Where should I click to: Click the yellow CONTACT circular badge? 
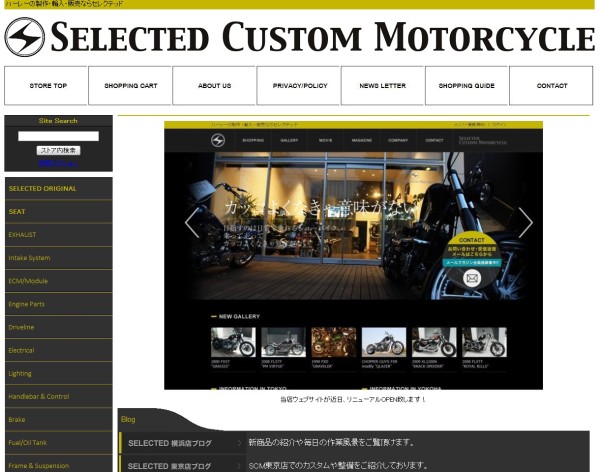(x=472, y=261)
